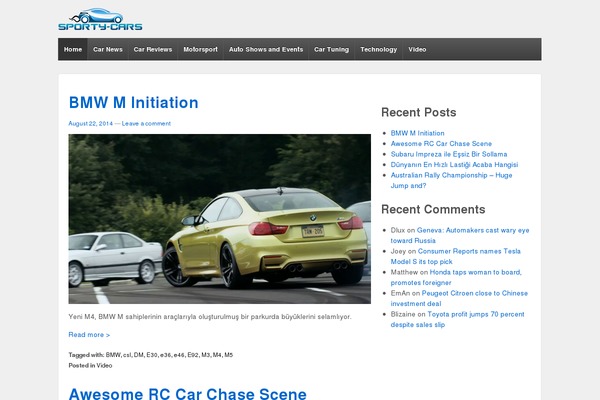Screen dimensions: 600x400
Task: Open the yellow BMW M4 featured image
Action: (220, 219)
